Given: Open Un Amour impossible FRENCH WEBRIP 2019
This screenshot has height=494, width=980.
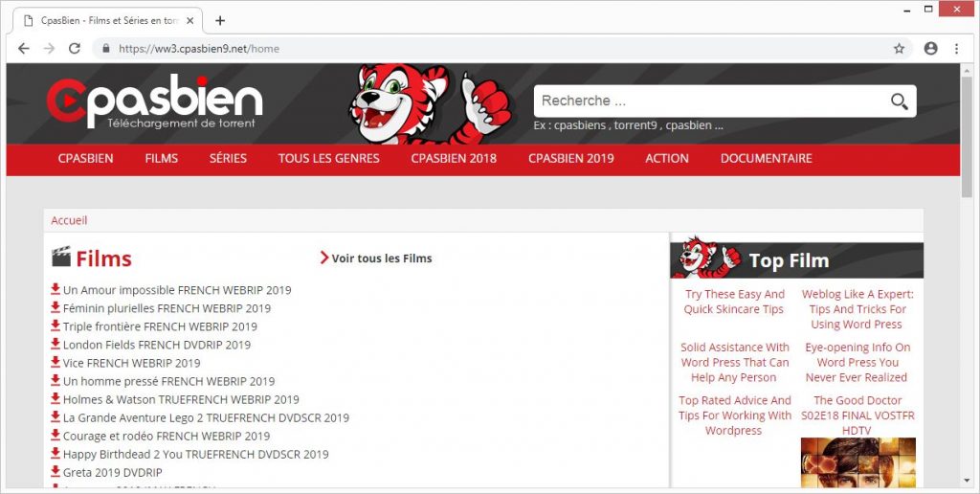Looking at the screenshot, I should pos(177,290).
